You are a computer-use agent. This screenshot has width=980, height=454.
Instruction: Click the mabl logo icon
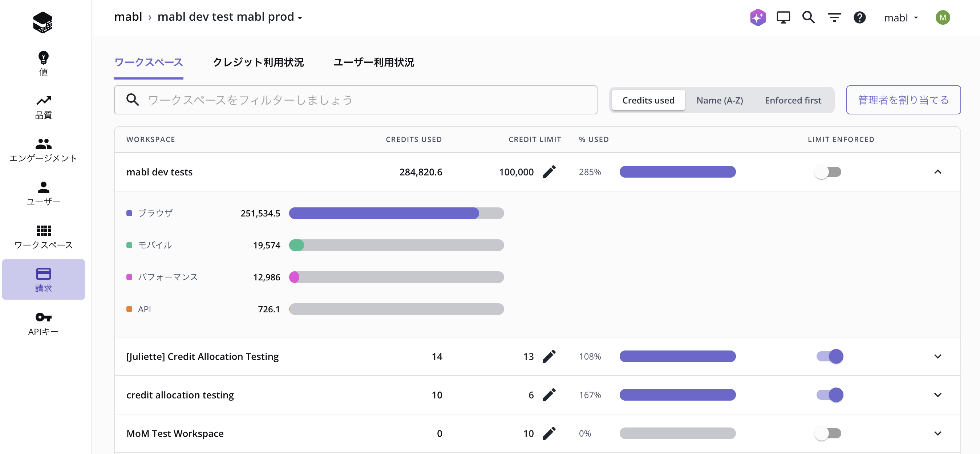tap(42, 22)
